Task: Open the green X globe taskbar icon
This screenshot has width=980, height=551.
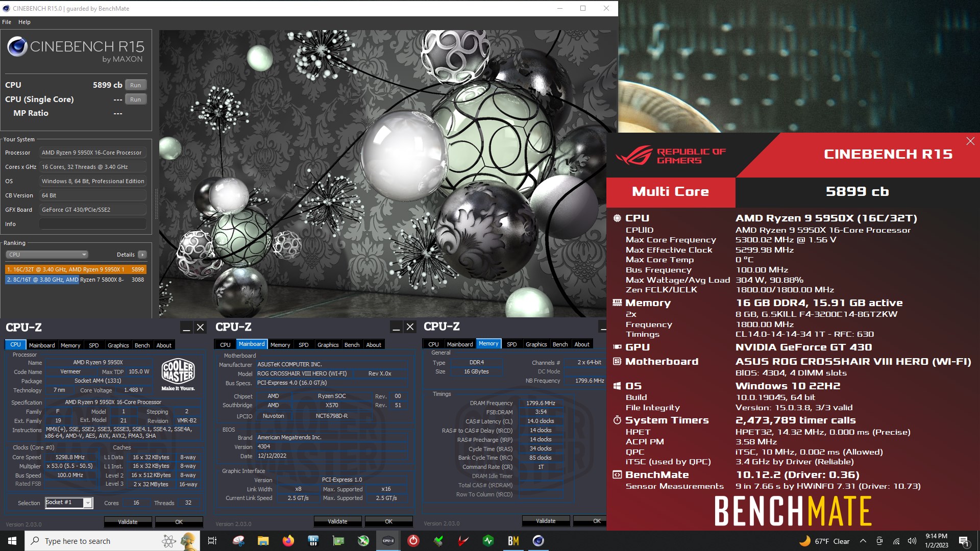Action: click(363, 541)
